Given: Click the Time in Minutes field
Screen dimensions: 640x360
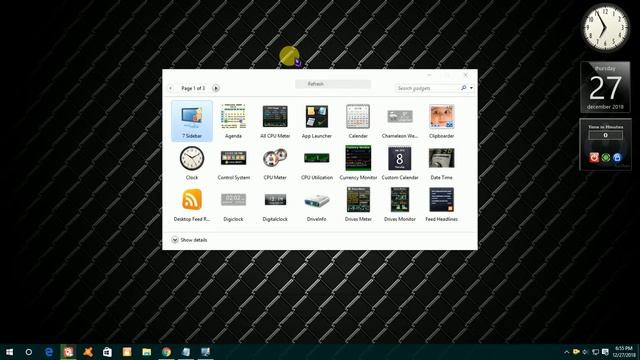Looking at the screenshot, I should point(605,135).
